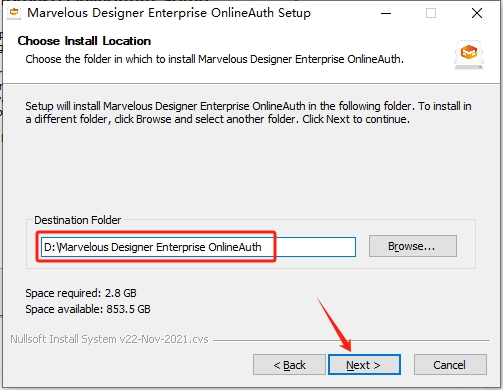
Task: Click the Setup will install description paragraph
Action: pos(248,113)
